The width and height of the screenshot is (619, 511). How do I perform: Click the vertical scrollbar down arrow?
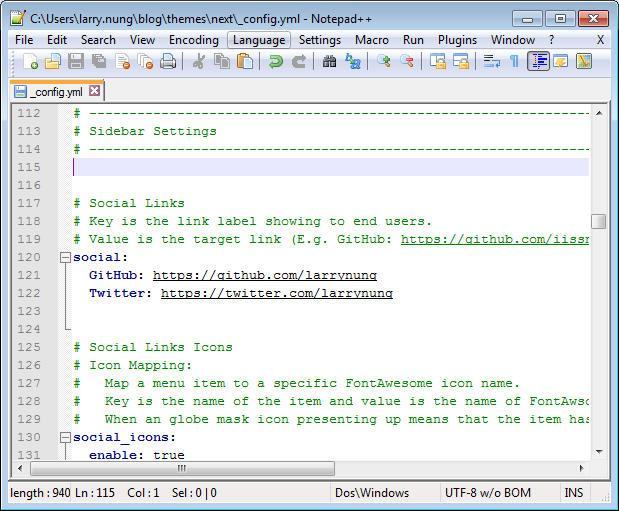point(599,452)
